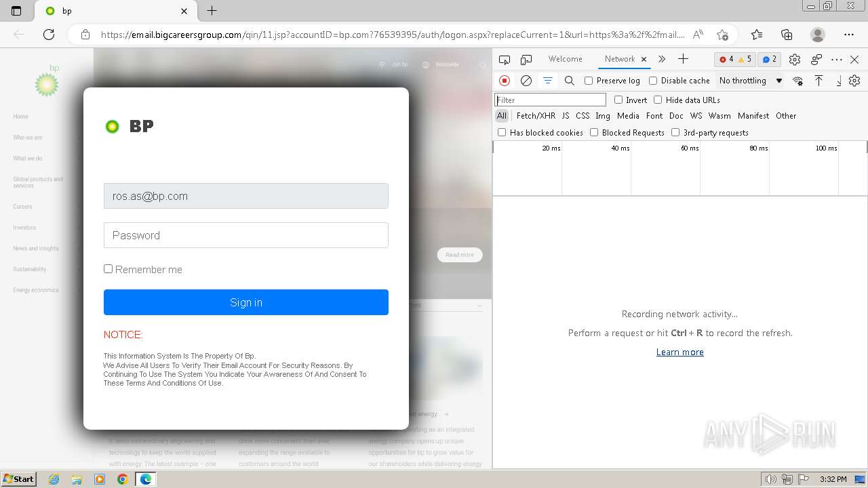
Task: Close the bp browser tab
Action: click(184, 11)
